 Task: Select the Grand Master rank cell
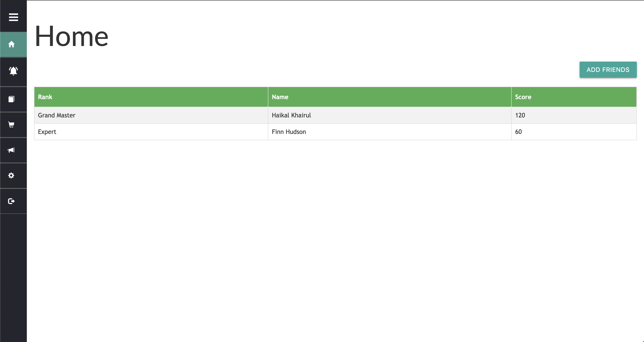[x=57, y=115]
